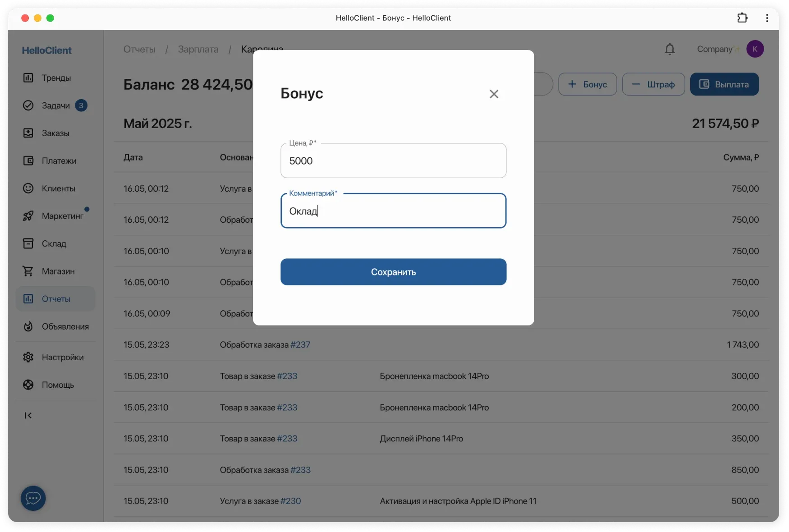Focus the Цена price input field
Image resolution: width=789 pixels, height=532 pixels.
(x=393, y=161)
